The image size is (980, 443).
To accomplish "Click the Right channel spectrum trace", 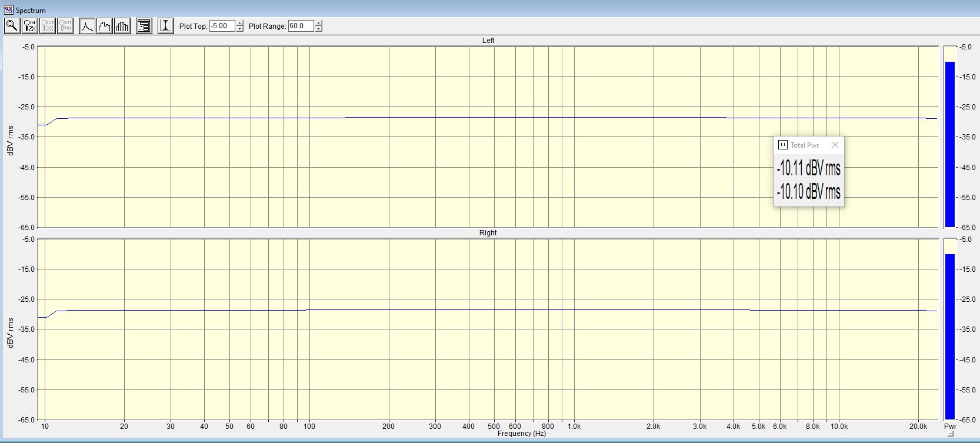I will pyautogui.click(x=488, y=310).
